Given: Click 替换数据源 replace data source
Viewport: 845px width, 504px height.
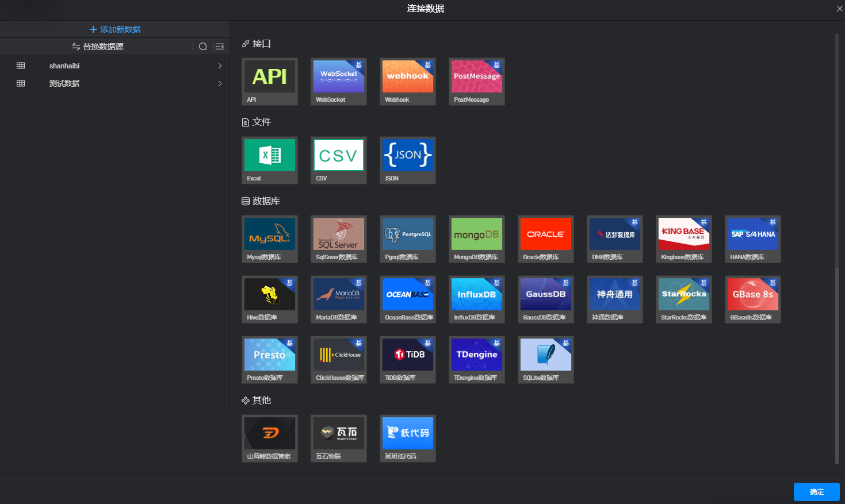Looking at the screenshot, I should pos(98,47).
